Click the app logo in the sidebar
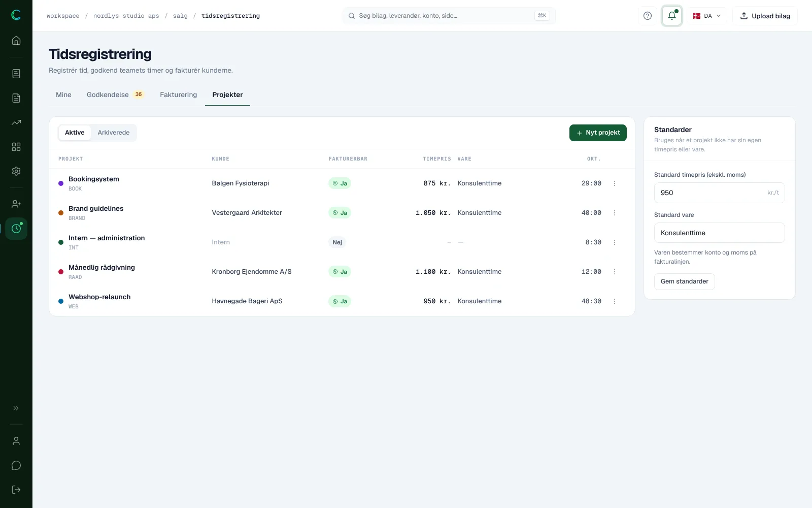The height and width of the screenshot is (508, 812). (16, 15)
